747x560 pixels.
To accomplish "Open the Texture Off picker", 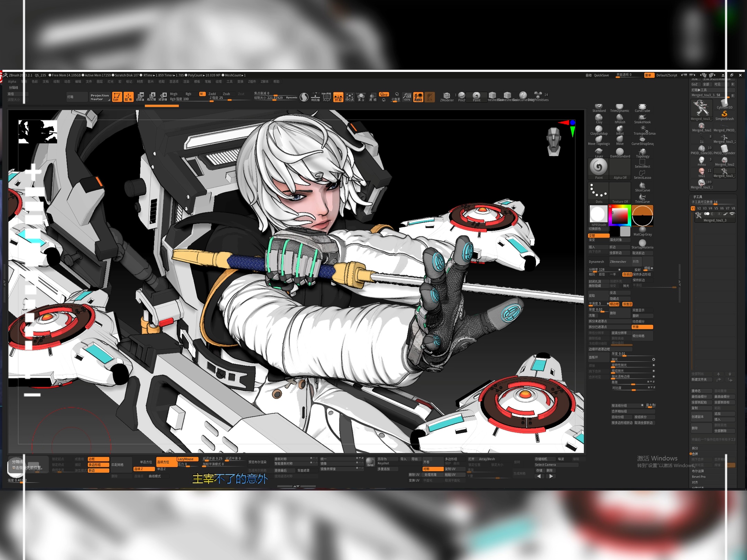I will coord(620,193).
